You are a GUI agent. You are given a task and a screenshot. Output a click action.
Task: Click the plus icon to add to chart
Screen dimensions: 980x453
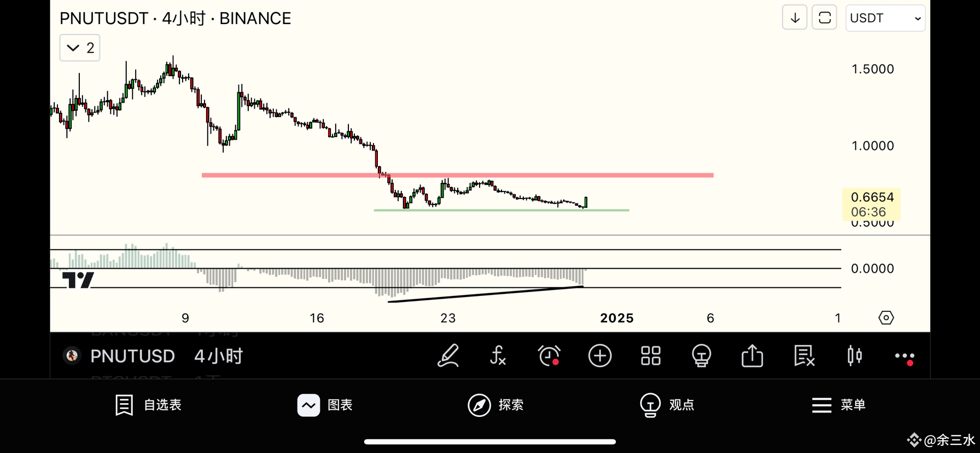point(600,356)
